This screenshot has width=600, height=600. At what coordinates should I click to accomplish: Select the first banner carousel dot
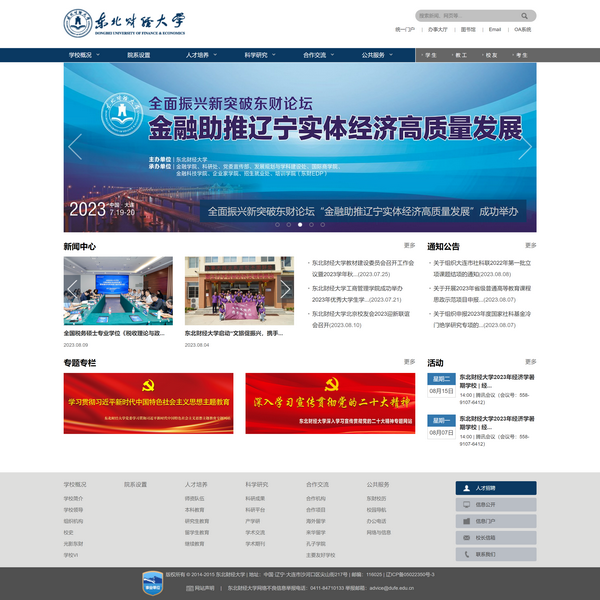pyautogui.click(x=277, y=224)
